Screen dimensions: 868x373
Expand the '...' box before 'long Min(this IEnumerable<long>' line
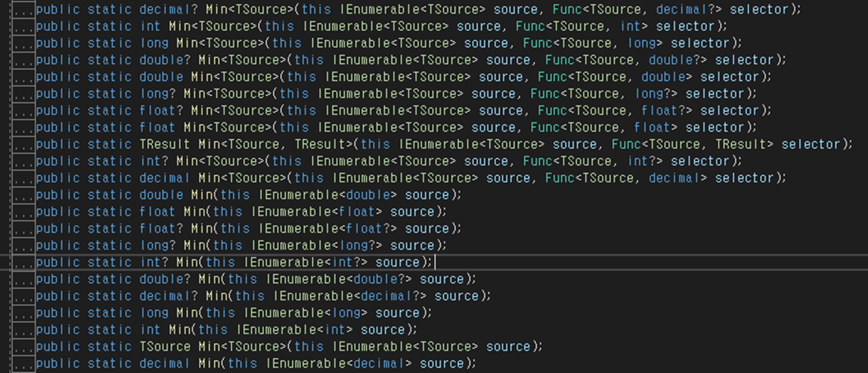pos(24,314)
